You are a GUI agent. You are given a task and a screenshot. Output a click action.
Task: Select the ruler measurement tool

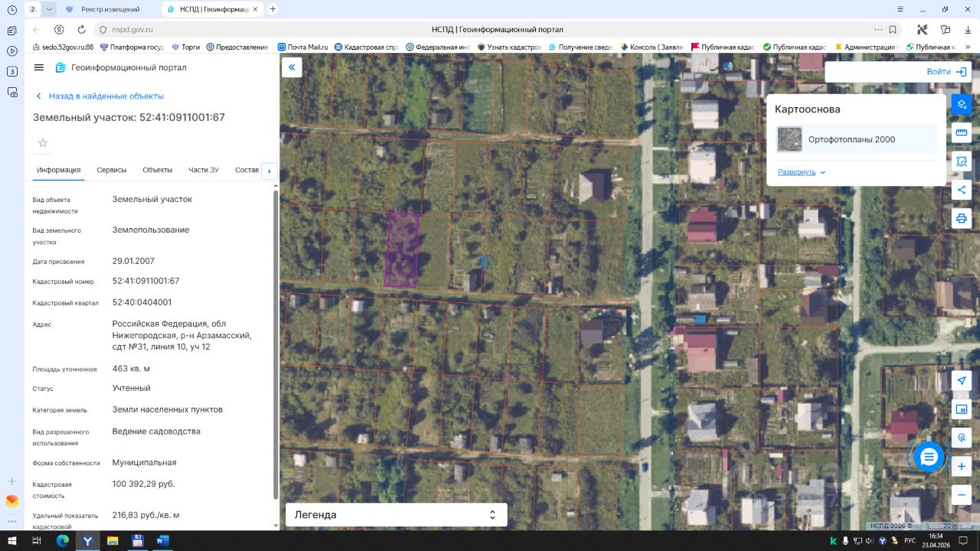962,132
